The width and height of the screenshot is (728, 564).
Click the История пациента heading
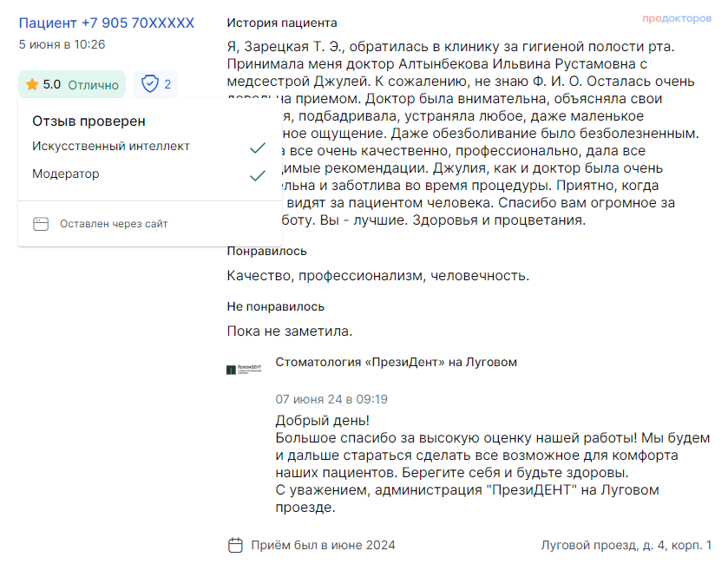pyautogui.click(x=282, y=23)
